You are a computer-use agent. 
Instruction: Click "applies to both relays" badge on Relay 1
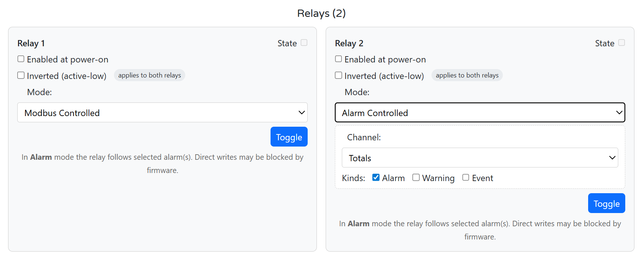(x=149, y=75)
